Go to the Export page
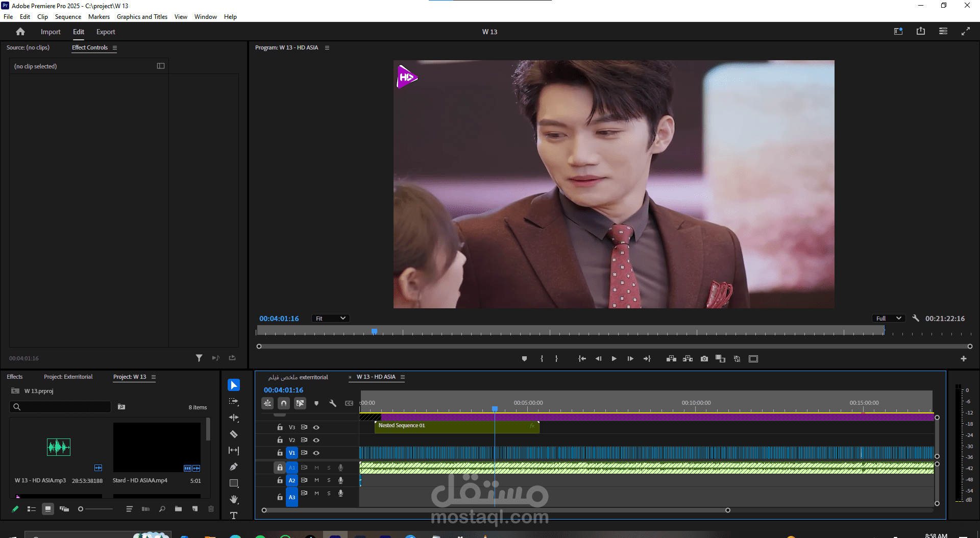Screen dimensions: 980x538 (x=106, y=32)
